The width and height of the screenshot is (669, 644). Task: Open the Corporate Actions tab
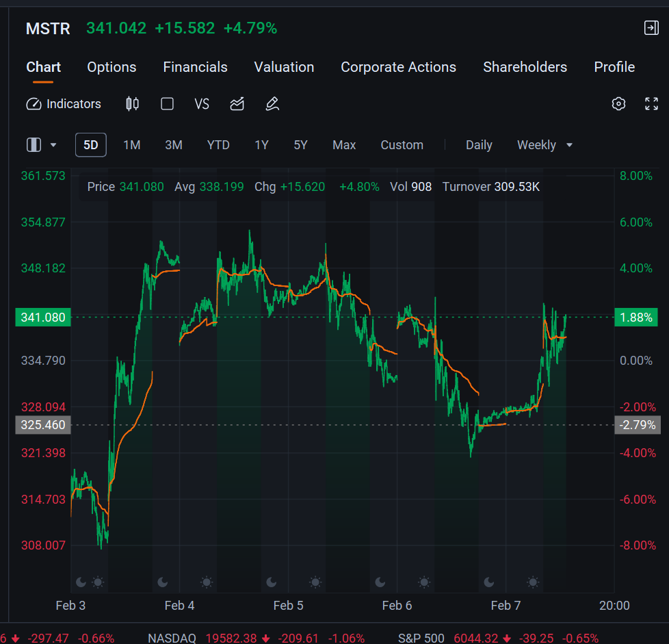(398, 67)
